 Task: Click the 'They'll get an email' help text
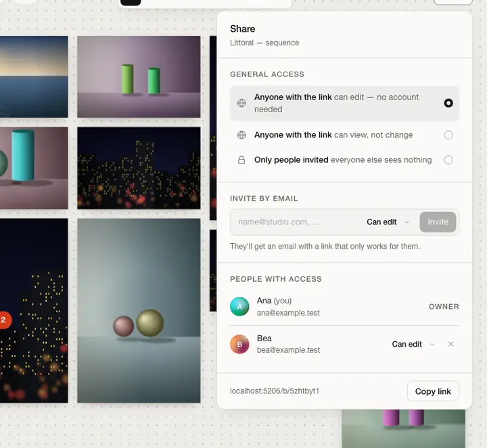coord(325,247)
